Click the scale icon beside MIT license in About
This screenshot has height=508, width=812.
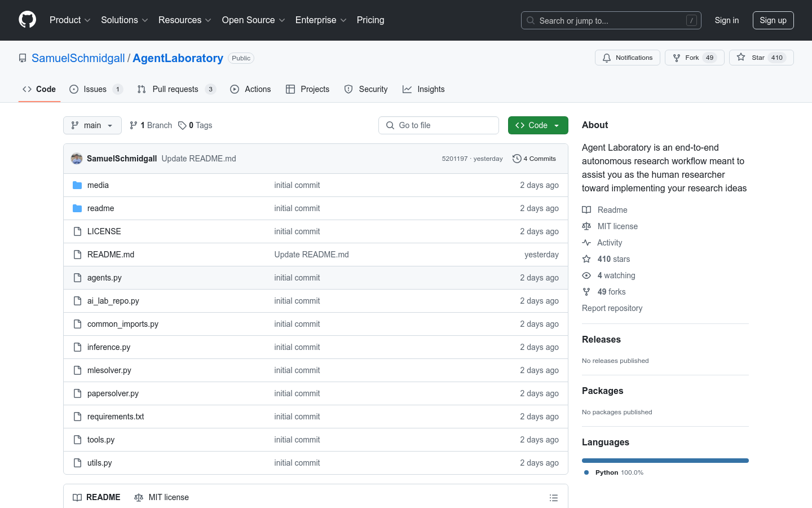click(x=586, y=226)
